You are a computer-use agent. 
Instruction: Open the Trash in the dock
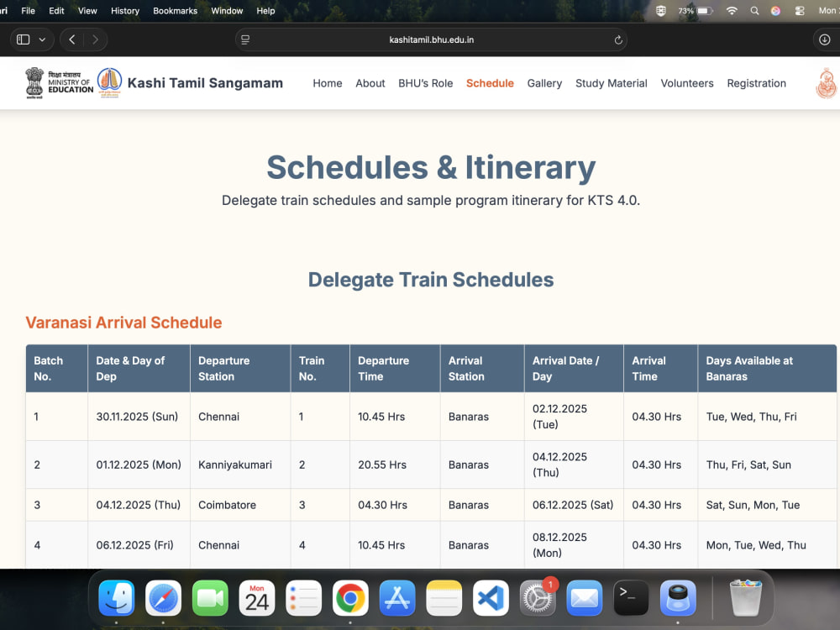pyautogui.click(x=746, y=598)
